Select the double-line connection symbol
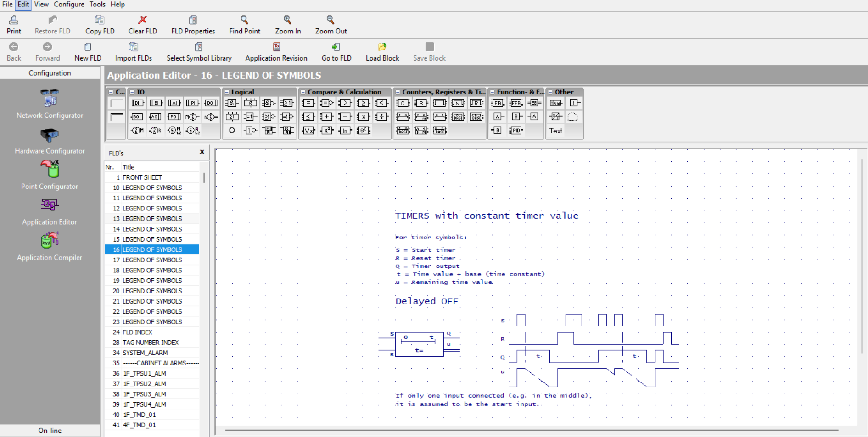 point(116,116)
